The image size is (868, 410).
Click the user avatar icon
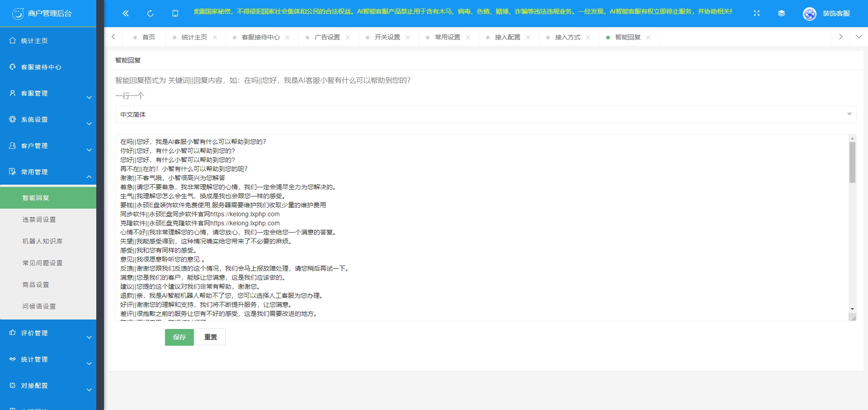click(x=809, y=14)
